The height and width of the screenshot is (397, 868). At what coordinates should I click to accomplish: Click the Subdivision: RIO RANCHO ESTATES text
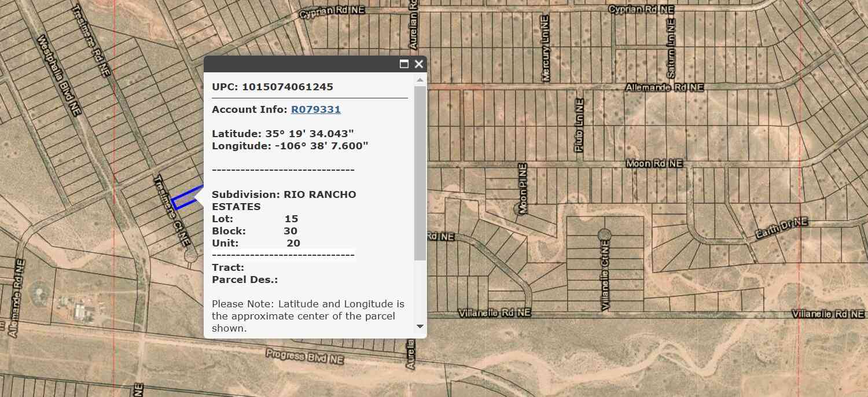pos(284,200)
